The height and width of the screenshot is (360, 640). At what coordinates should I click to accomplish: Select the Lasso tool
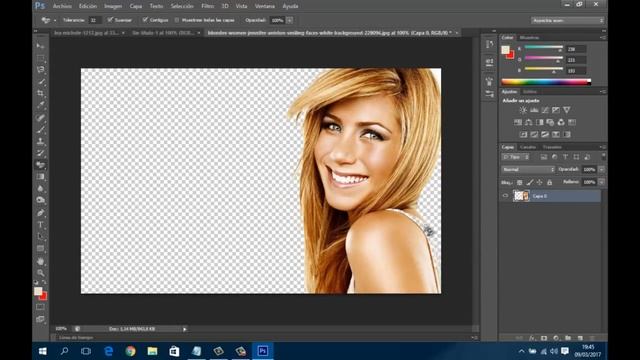point(40,70)
